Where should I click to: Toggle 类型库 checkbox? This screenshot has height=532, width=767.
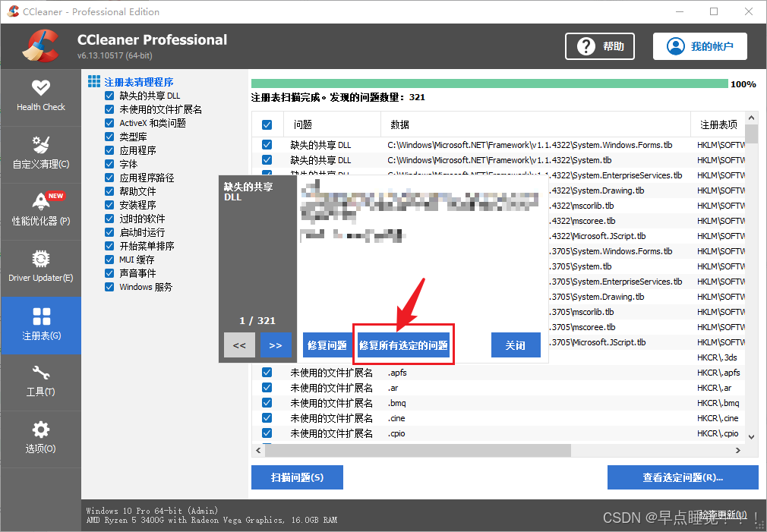(109, 137)
